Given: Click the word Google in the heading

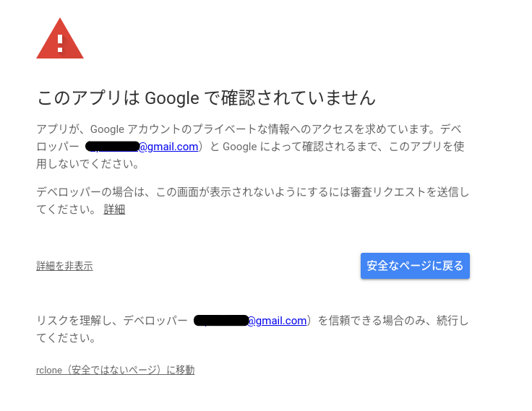Looking at the screenshot, I should pyautogui.click(x=172, y=98).
